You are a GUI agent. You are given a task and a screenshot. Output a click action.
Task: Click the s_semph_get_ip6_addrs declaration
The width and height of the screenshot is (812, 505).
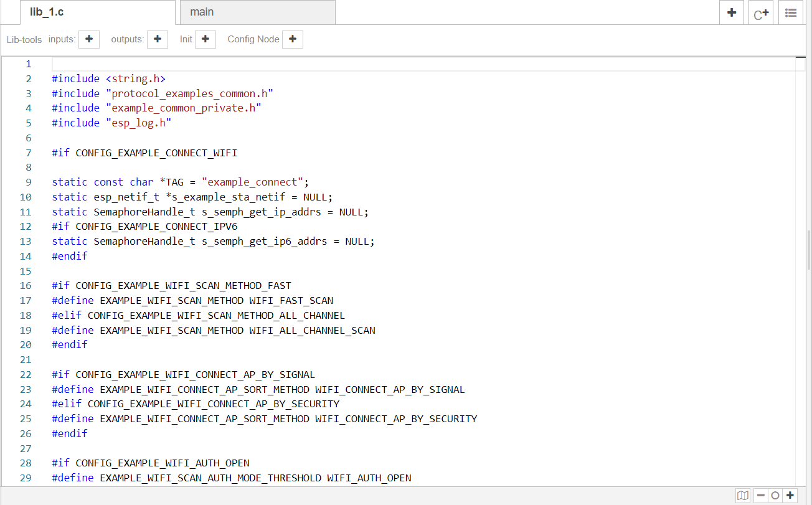[214, 242]
